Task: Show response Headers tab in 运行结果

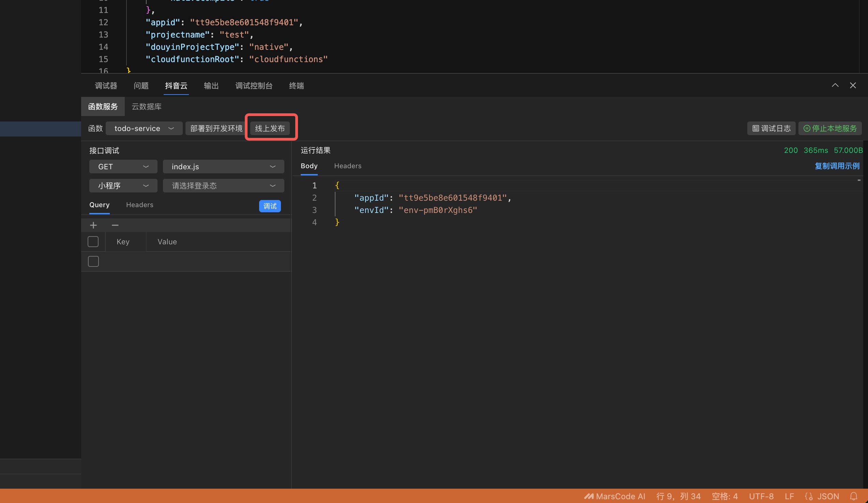Action: coord(347,166)
